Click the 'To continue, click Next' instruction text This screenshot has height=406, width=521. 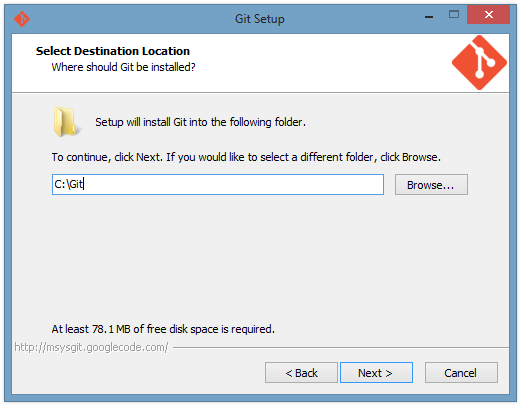[246, 157]
